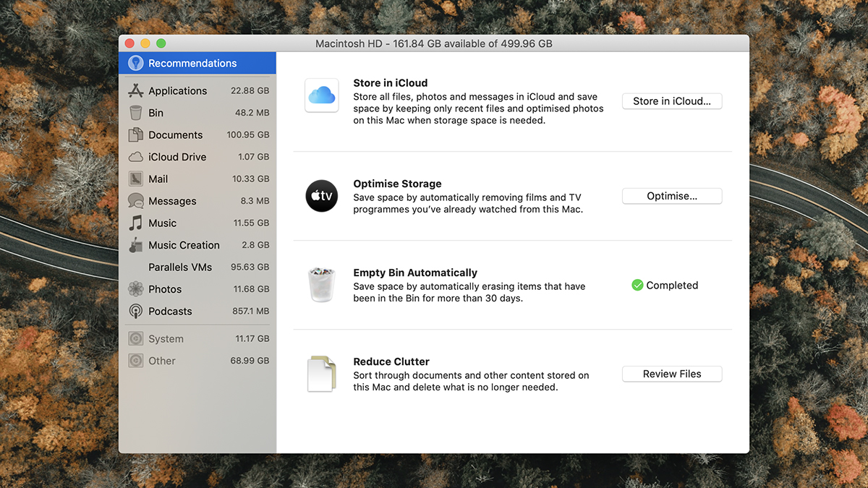868x488 pixels.
Task: Click the Music note icon
Action: pyautogui.click(x=135, y=223)
